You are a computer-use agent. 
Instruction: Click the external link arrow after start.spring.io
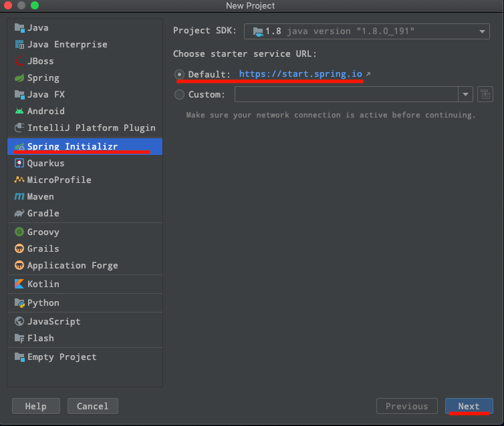point(368,74)
